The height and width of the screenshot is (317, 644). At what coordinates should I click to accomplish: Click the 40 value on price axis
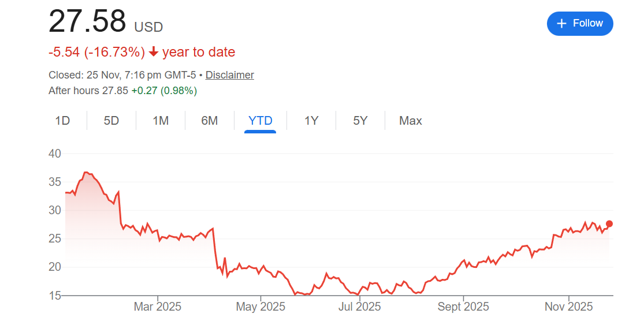55,154
